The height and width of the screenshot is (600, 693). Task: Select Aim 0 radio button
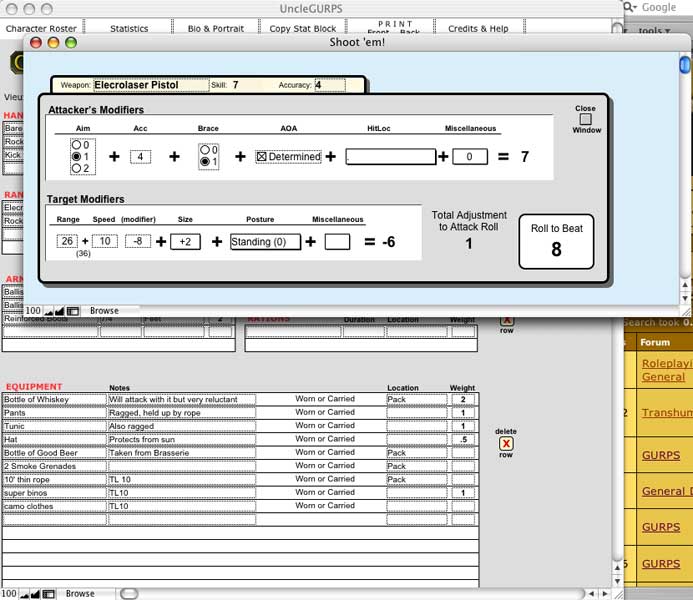pos(76,145)
